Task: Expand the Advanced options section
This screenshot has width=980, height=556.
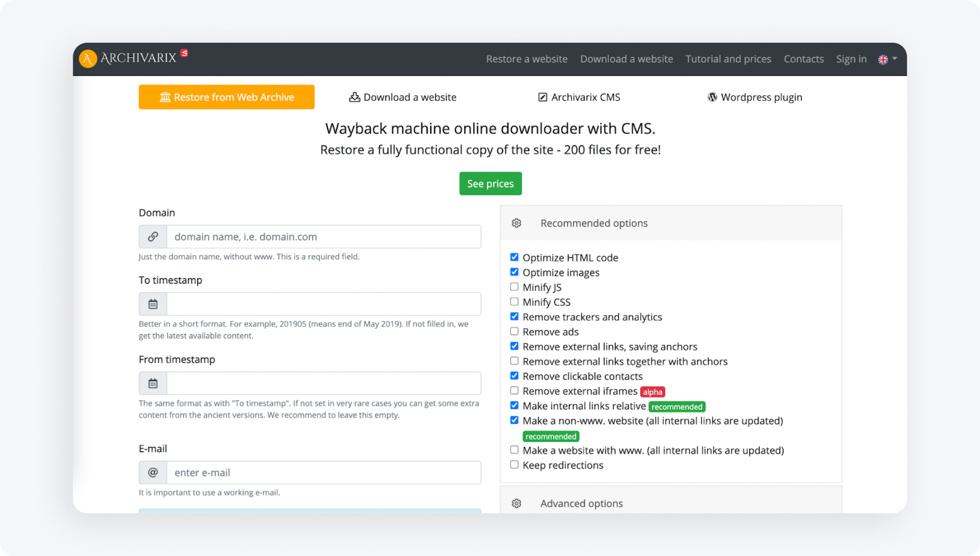Action: (581, 503)
